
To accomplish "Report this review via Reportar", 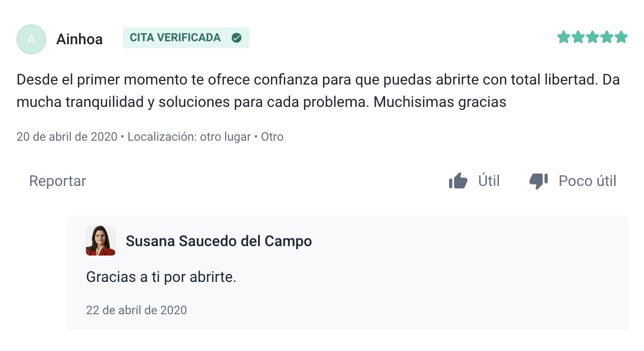I will click(58, 181).
